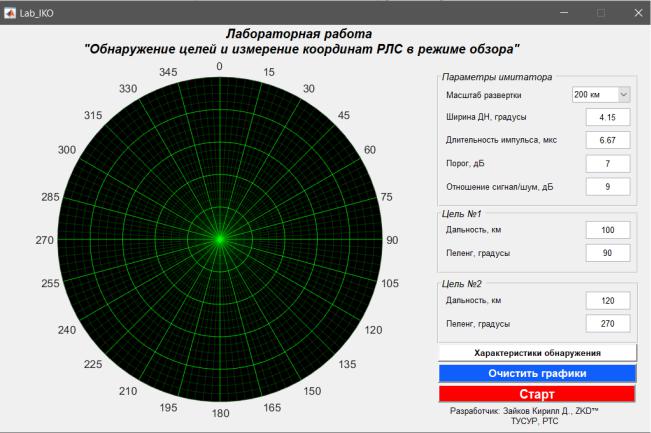Select the Порог, дБ field showing 7
The image size is (651, 433).
[608, 164]
